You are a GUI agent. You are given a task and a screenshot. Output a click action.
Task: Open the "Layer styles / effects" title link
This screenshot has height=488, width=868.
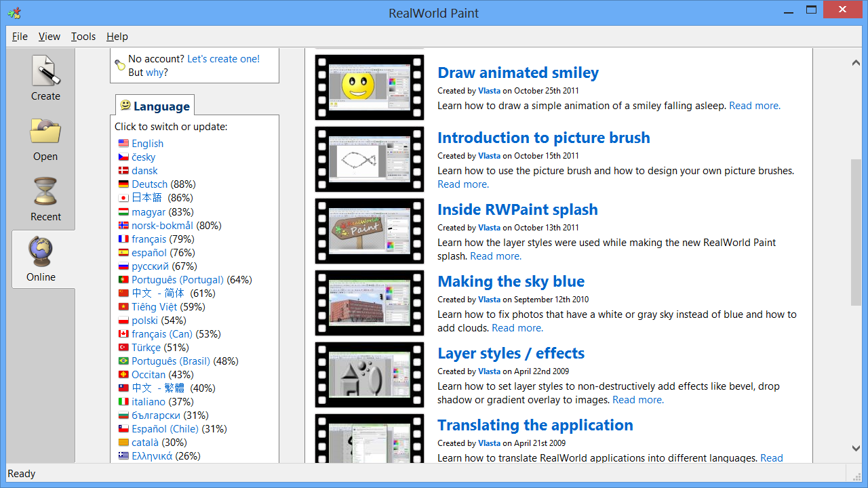pos(511,353)
